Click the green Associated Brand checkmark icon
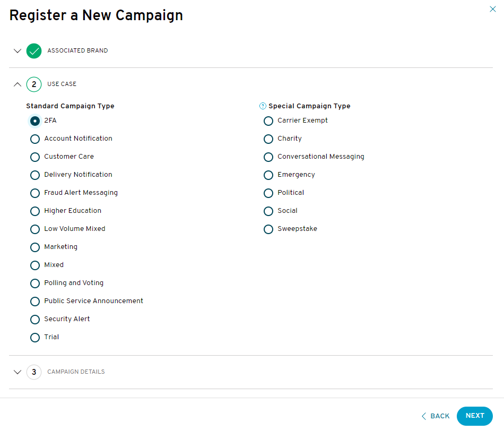Screen dimensions: 504x430 pos(34,51)
